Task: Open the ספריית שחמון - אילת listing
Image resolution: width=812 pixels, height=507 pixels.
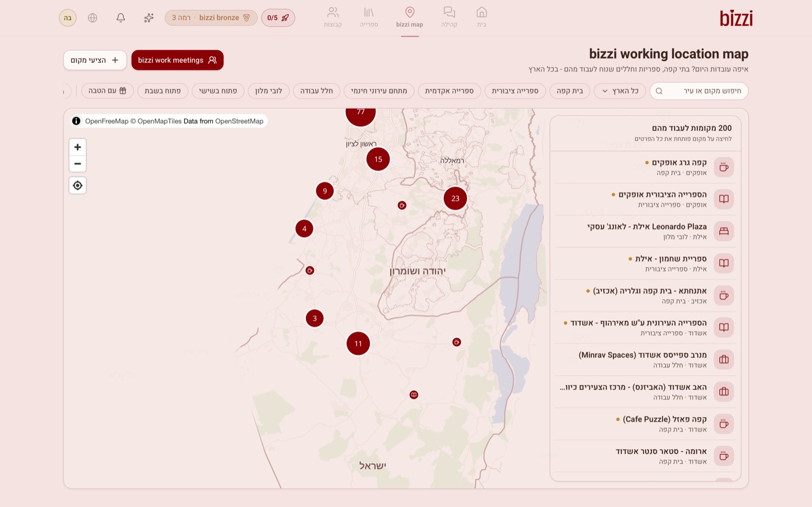Action: 644,264
